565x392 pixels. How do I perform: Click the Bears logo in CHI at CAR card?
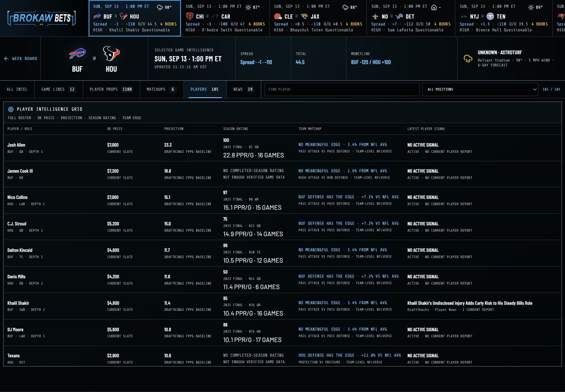coord(190,16)
